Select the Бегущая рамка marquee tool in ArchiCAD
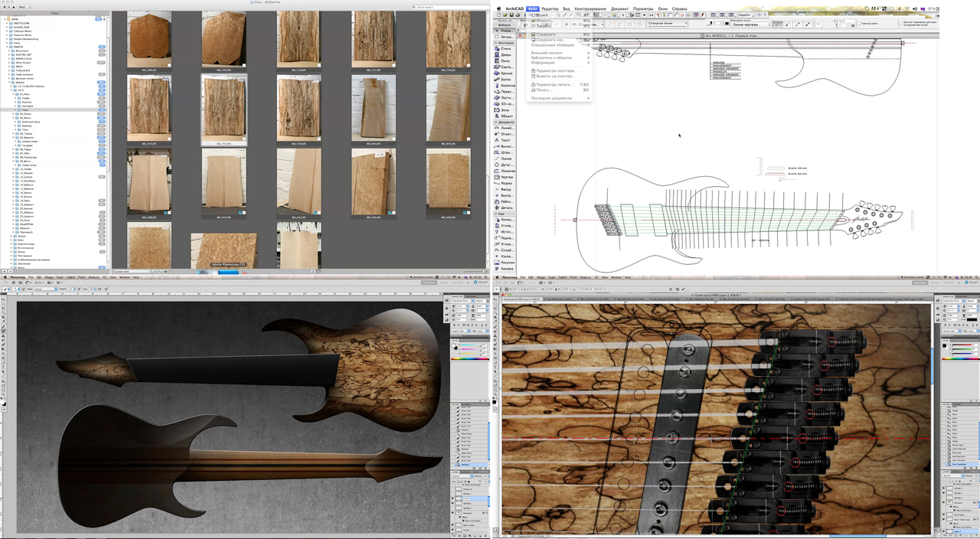The height and width of the screenshot is (539, 980). click(x=504, y=37)
